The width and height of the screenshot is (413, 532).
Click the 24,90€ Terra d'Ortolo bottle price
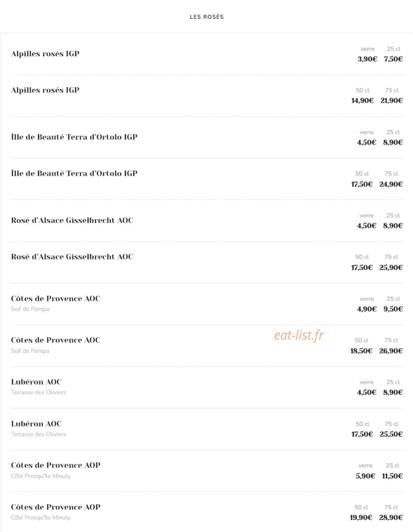[391, 184]
